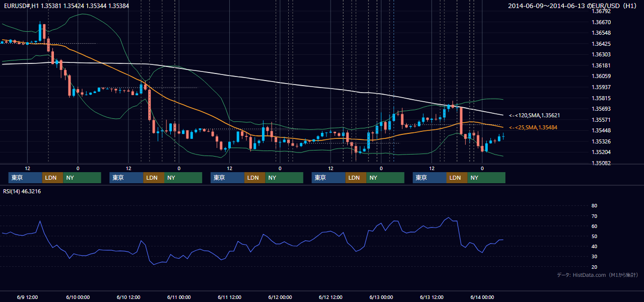Click the 1.35326 price axis value

pos(601,141)
